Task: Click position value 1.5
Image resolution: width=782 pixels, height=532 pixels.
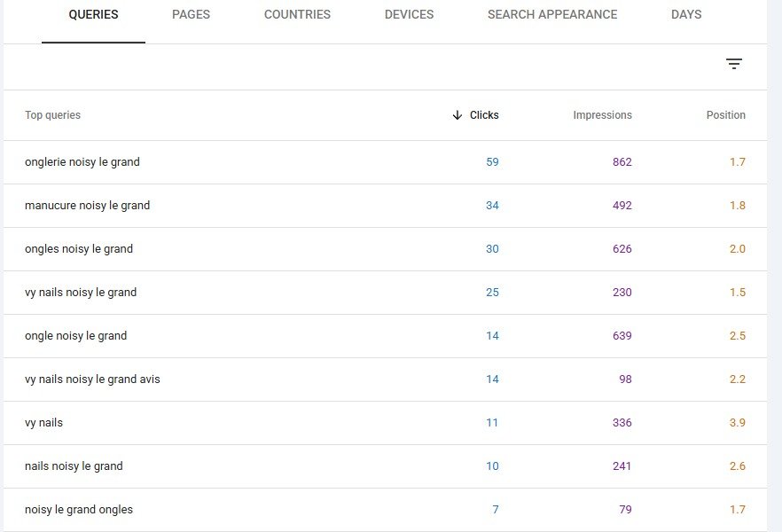Action: click(x=737, y=293)
